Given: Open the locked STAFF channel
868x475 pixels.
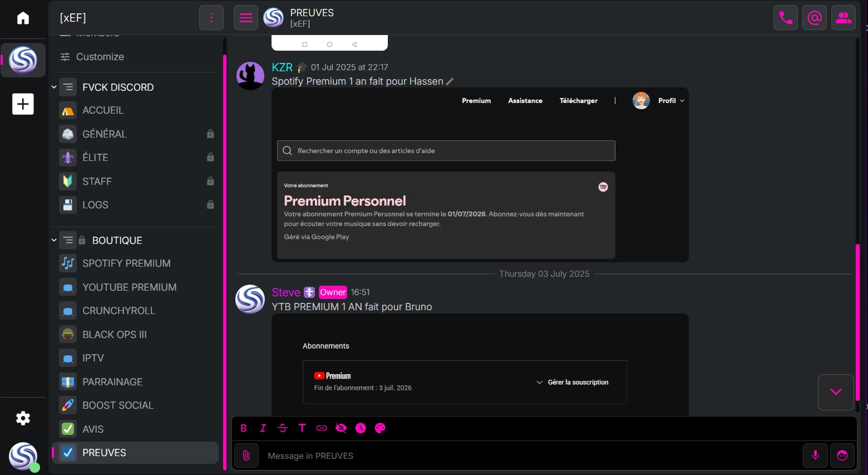Looking at the screenshot, I should tap(135, 182).
